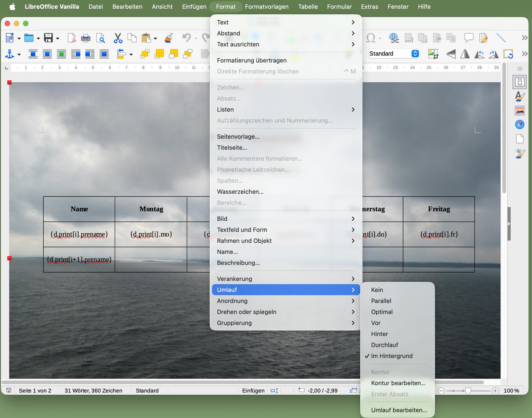Open the Tabelle menu

pyautogui.click(x=308, y=6)
